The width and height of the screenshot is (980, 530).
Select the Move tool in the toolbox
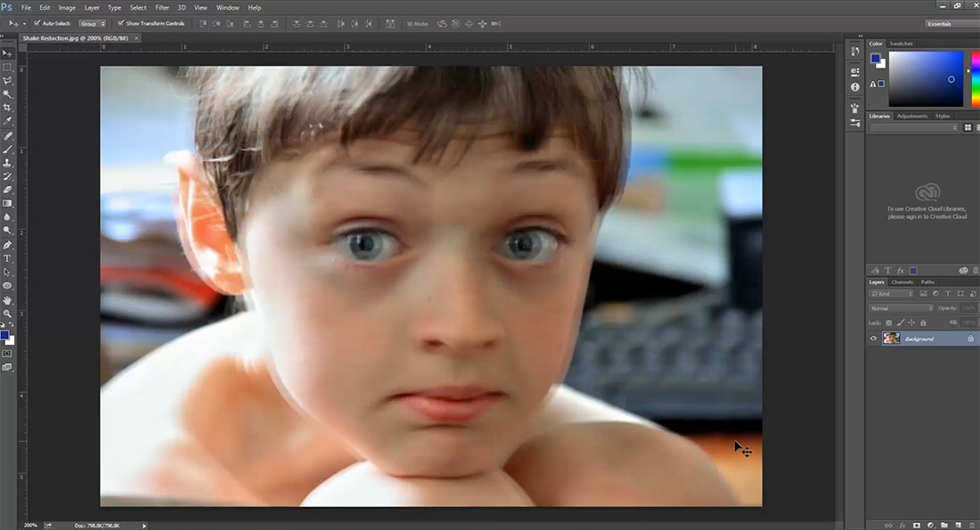7,53
